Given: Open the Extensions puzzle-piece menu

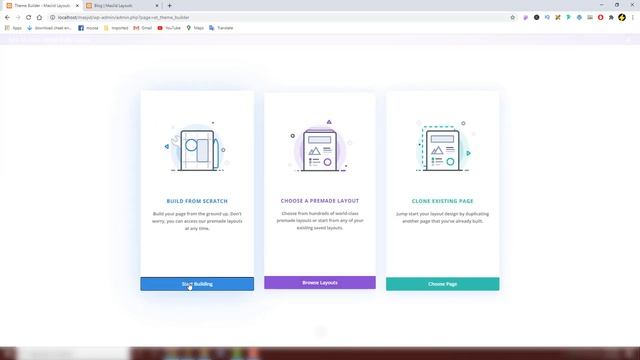Looking at the screenshot, I should 611,18.
